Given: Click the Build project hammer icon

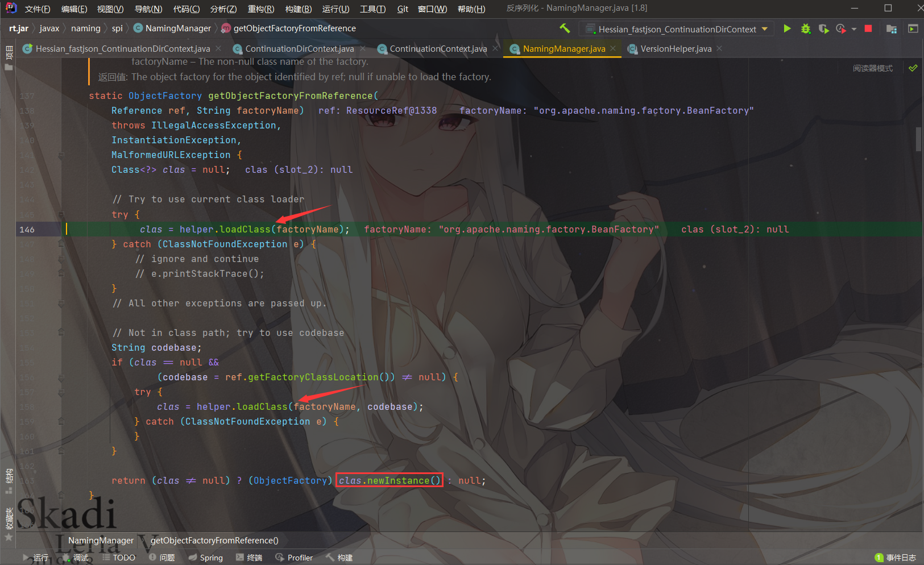Looking at the screenshot, I should 565,28.
